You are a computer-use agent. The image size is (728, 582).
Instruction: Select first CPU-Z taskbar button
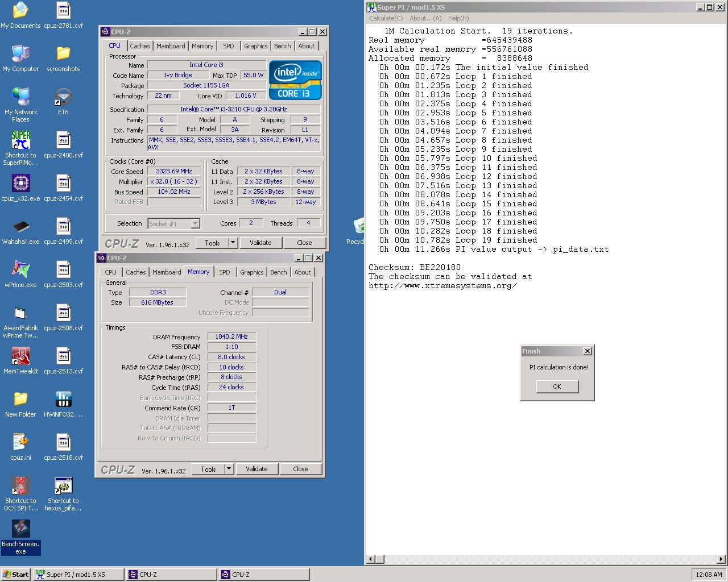click(x=171, y=575)
